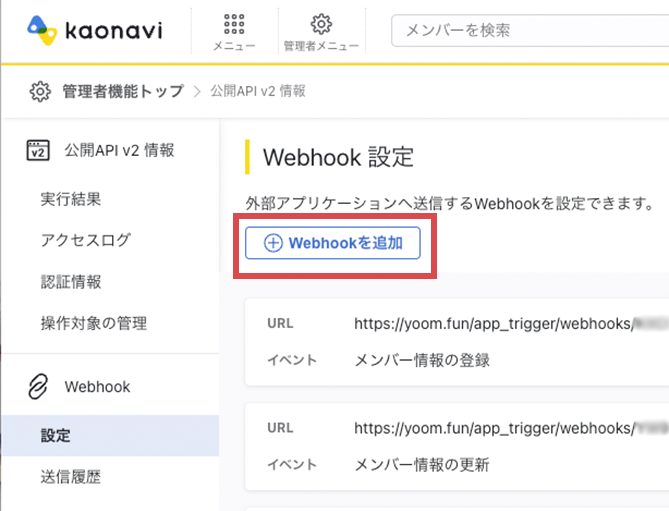This screenshot has width=669, height=511.
Task: Select 公開API v2 情報 sidebar heading
Action: [x=119, y=150]
